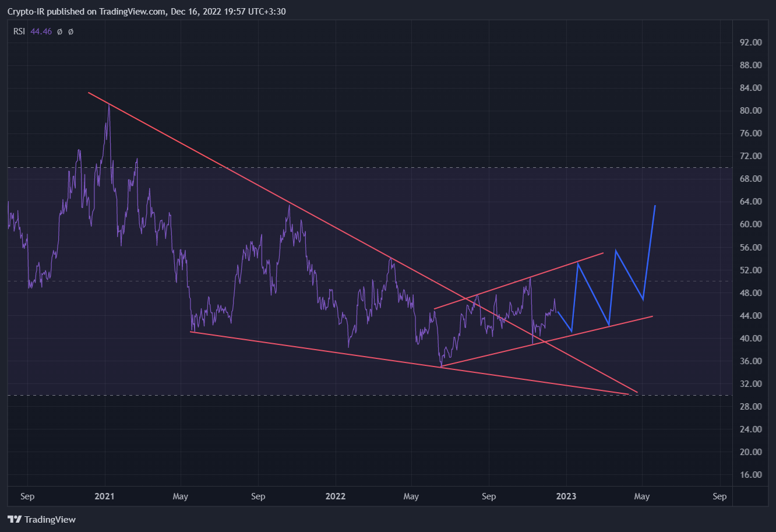This screenshot has width=776, height=532.
Task: Click the 72.00 price axis label
Action: coord(750,156)
